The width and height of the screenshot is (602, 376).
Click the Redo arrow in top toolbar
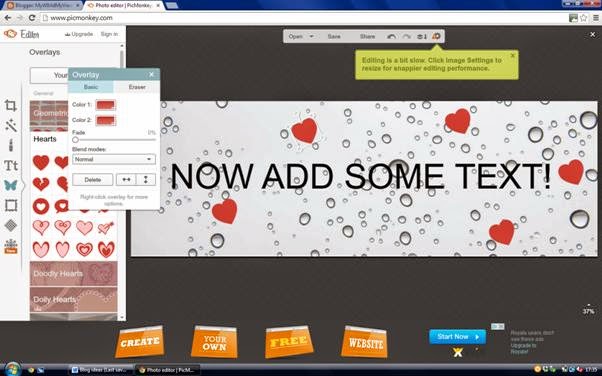[x=406, y=36]
